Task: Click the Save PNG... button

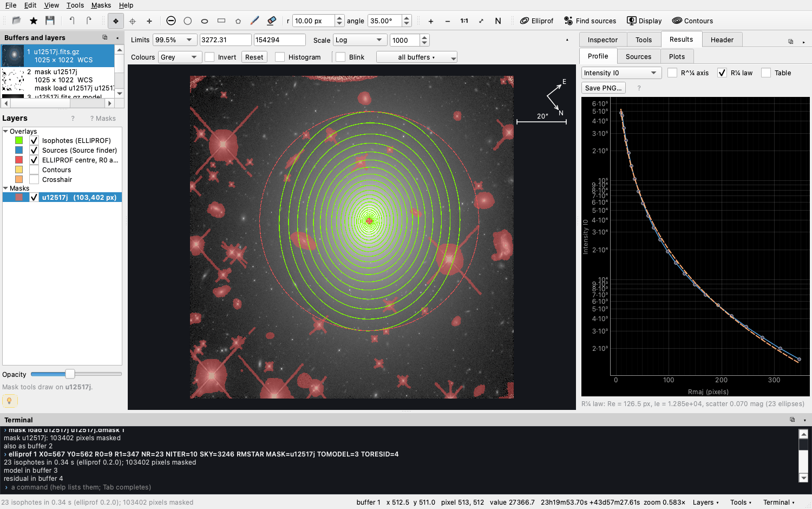Action: [604, 88]
